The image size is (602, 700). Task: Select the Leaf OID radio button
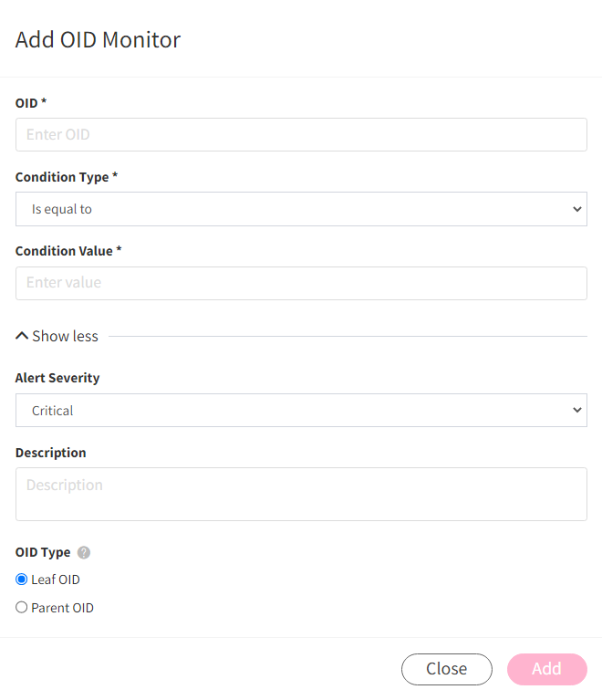21,580
